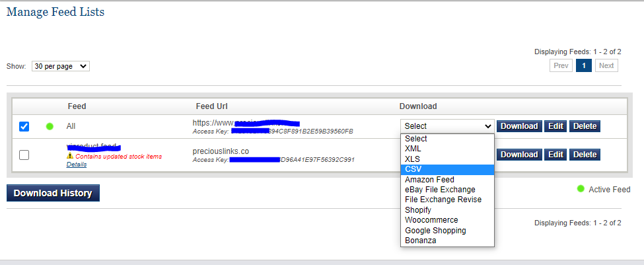Edit the All feed
The image size is (644, 265).
point(555,126)
